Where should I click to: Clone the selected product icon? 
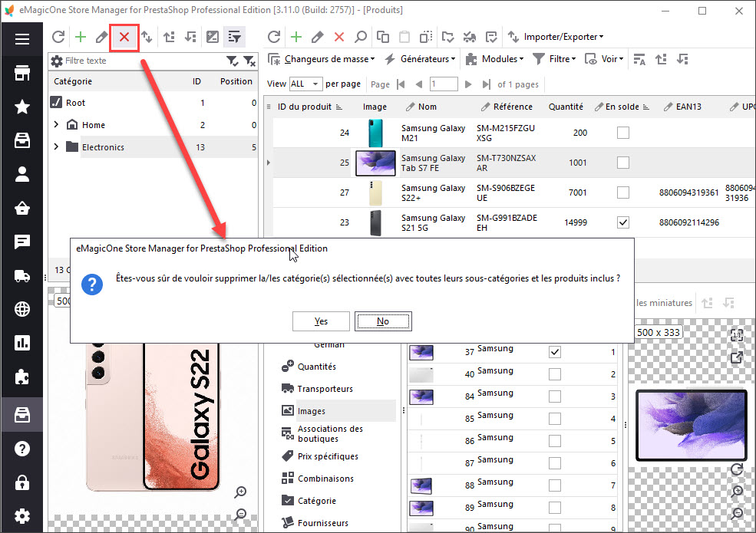[x=383, y=37]
